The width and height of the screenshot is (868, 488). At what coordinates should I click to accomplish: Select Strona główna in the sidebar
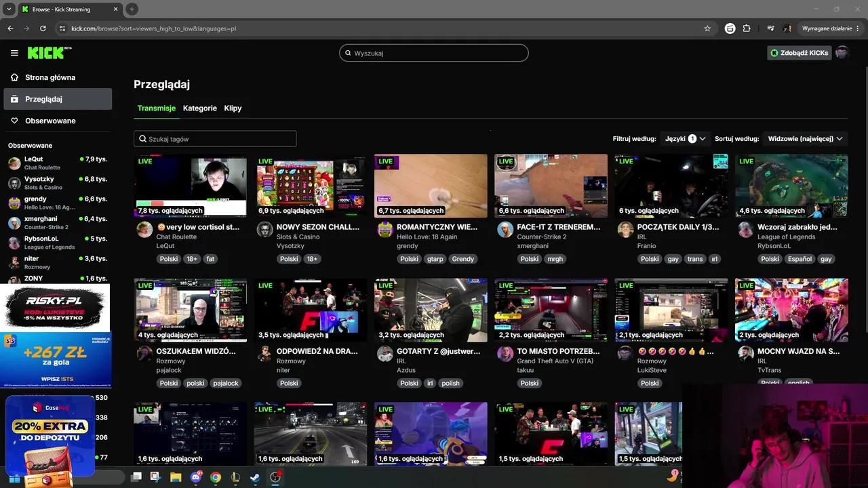58,77
